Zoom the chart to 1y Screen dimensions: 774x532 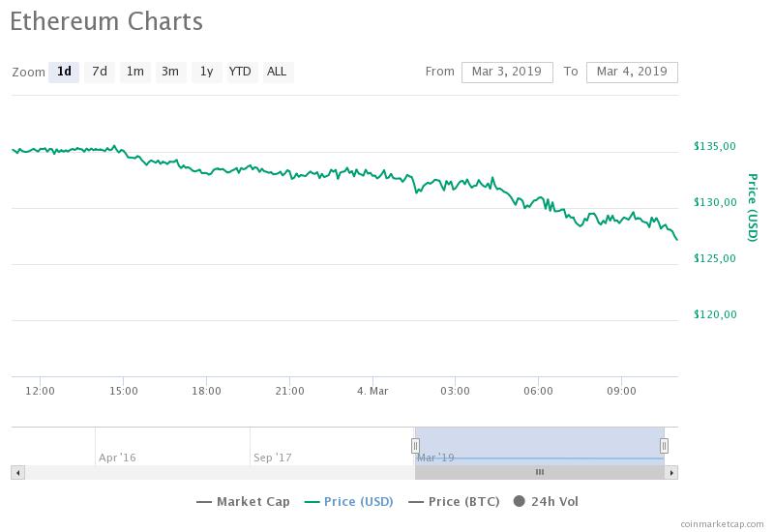pos(206,72)
